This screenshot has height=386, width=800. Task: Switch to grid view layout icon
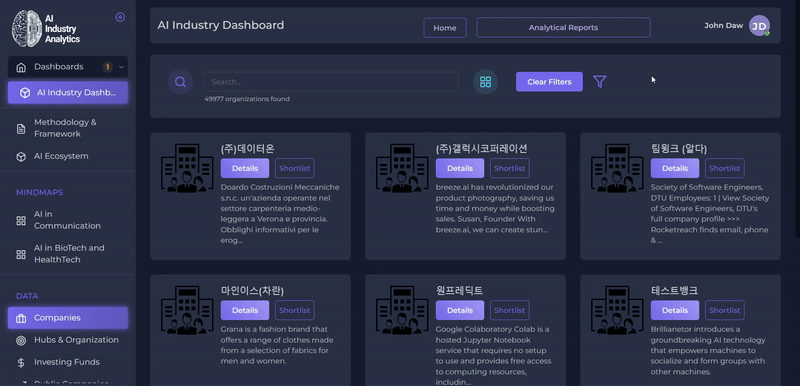(x=485, y=82)
